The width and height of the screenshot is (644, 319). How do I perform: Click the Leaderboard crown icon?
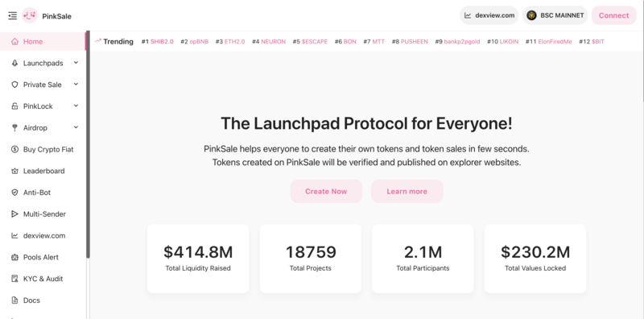pyautogui.click(x=14, y=171)
